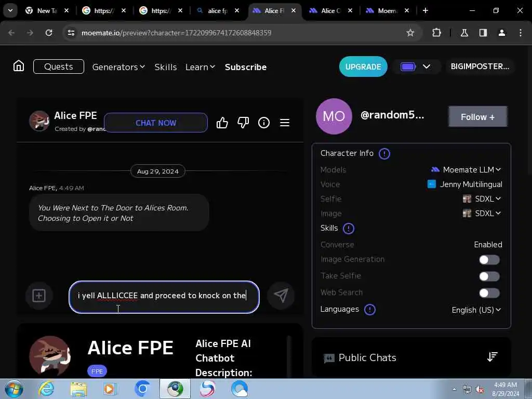Open a new browser tab with plus
The image size is (532, 399).
[x=425, y=10]
